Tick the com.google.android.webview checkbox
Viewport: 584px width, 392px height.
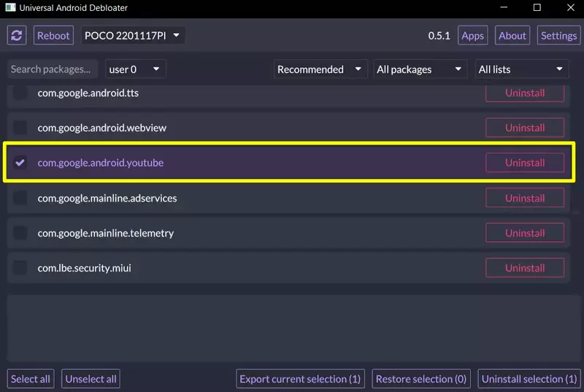click(x=20, y=128)
